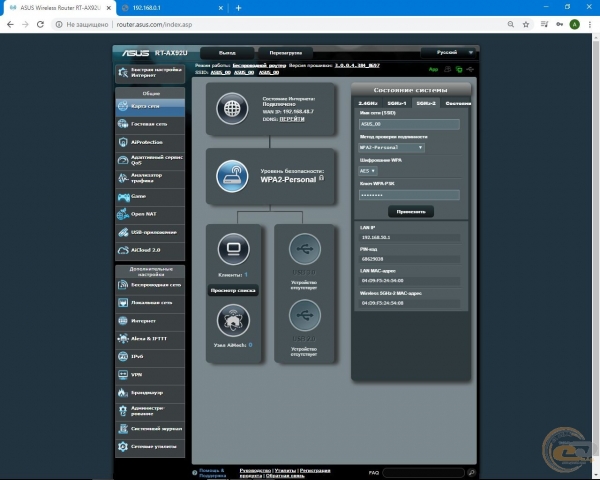Open the Network Tools (Сетевые утилиты) icon

pos(123,447)
